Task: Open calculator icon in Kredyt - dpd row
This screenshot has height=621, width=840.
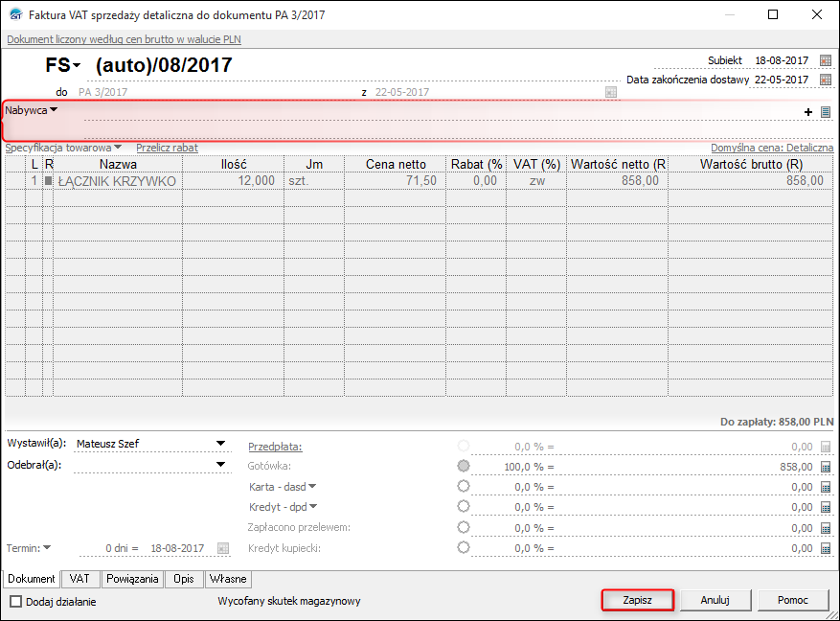Action: coord(826,507)
